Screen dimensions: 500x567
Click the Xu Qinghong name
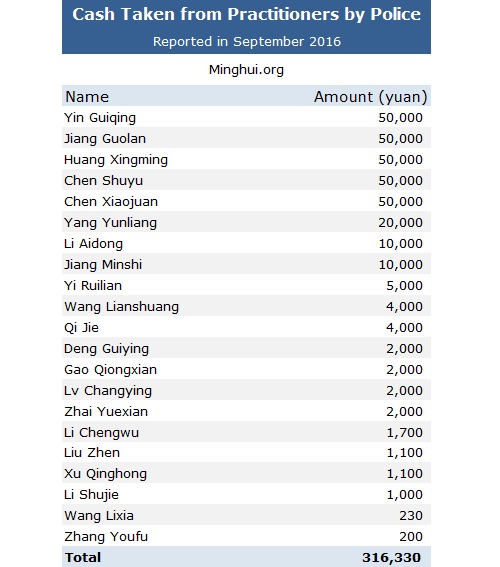point(106,474)
